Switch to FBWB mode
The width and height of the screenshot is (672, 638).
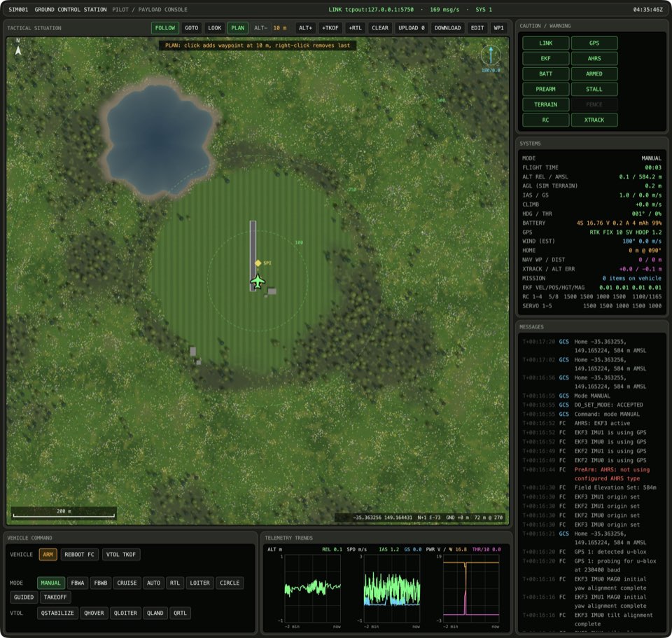pos(101,583)
